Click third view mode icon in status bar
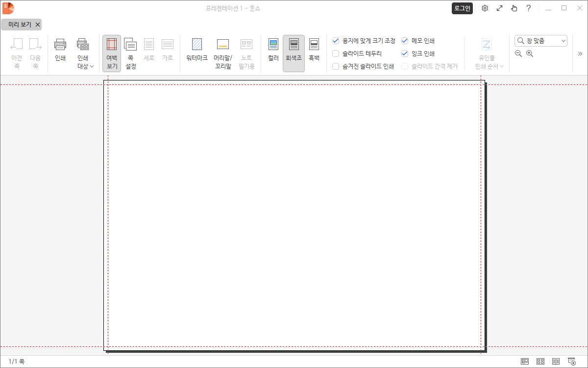Screen dimensions: 588x368 coord(556,362)
